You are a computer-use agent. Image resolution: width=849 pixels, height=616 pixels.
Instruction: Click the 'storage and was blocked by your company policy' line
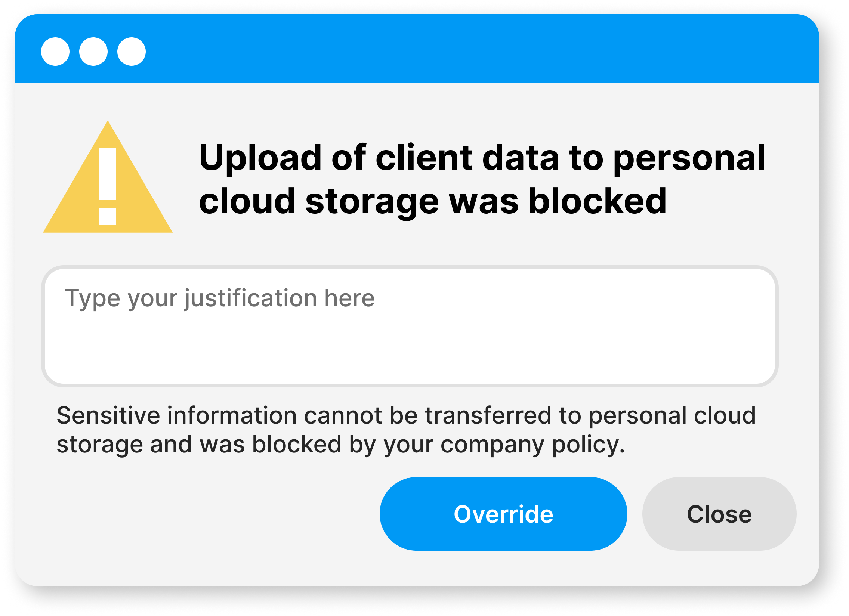(x=341, y=444)
